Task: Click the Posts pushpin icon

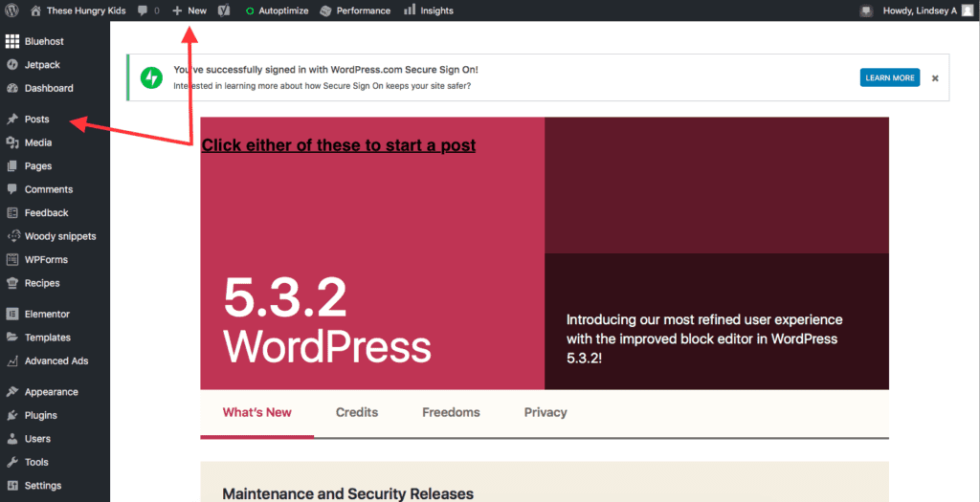Action: pos(11,120)
